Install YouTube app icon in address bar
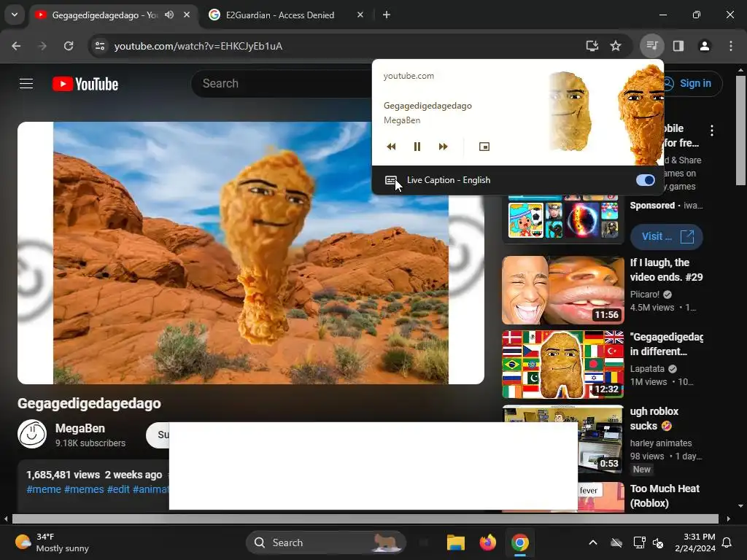The image size is (747, 560). [x=592, y=46]
